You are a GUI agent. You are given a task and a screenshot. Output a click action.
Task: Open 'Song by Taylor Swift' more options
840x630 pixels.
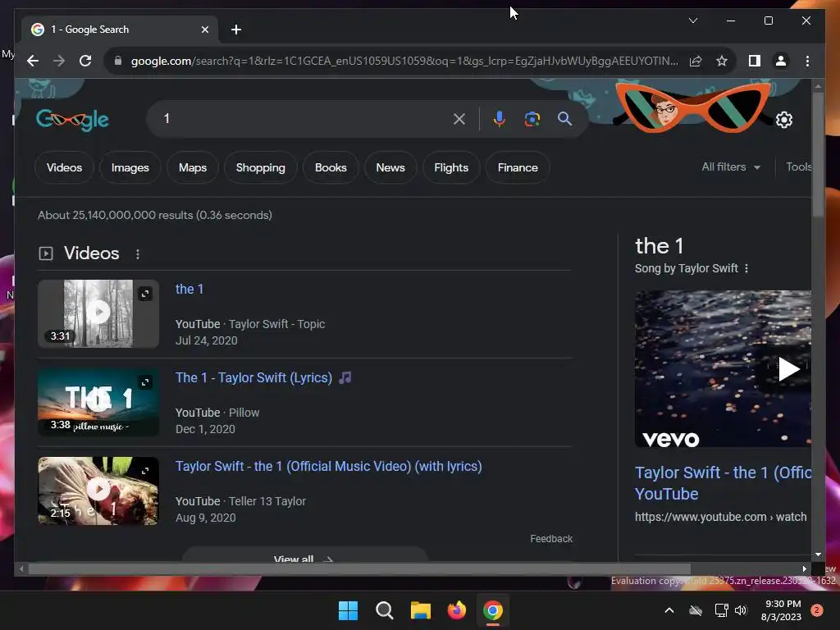pyautogui.click(x=746, y=268)
